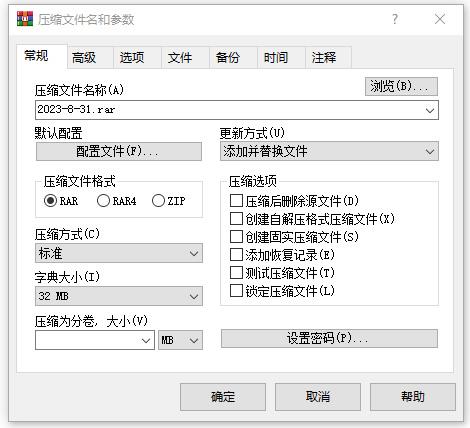Select the RAR4 format radio button
Viewport: 470px width, 428px height.
click(x=103, y=201)
